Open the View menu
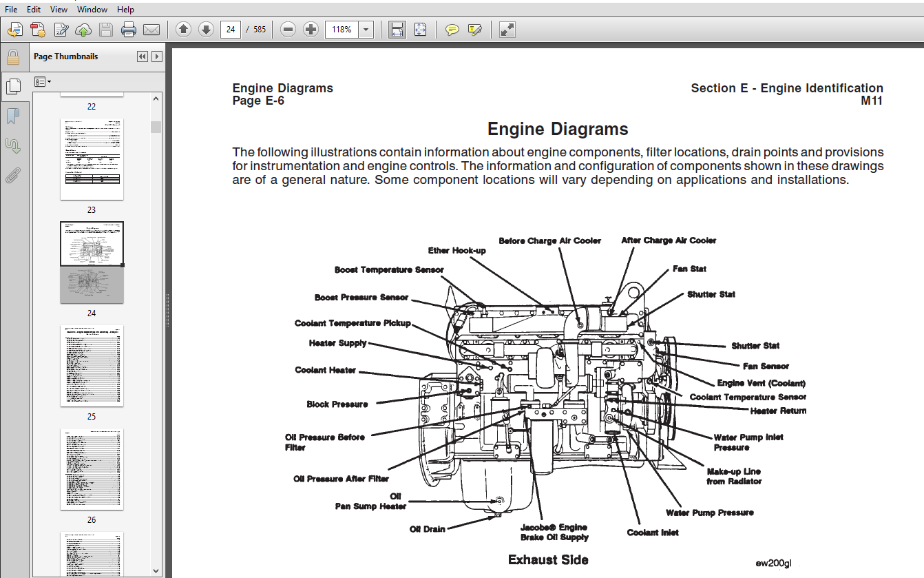Screen dimensions: 924x578 (x=59, y=10)
